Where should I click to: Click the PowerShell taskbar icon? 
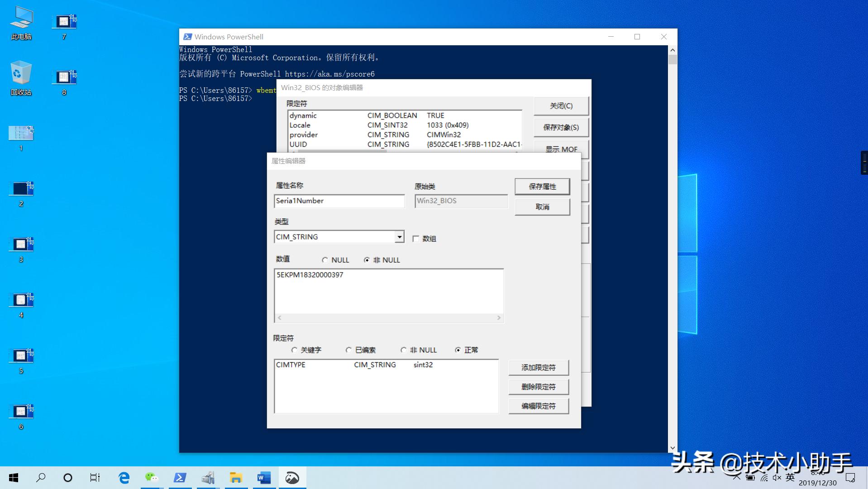180,478
